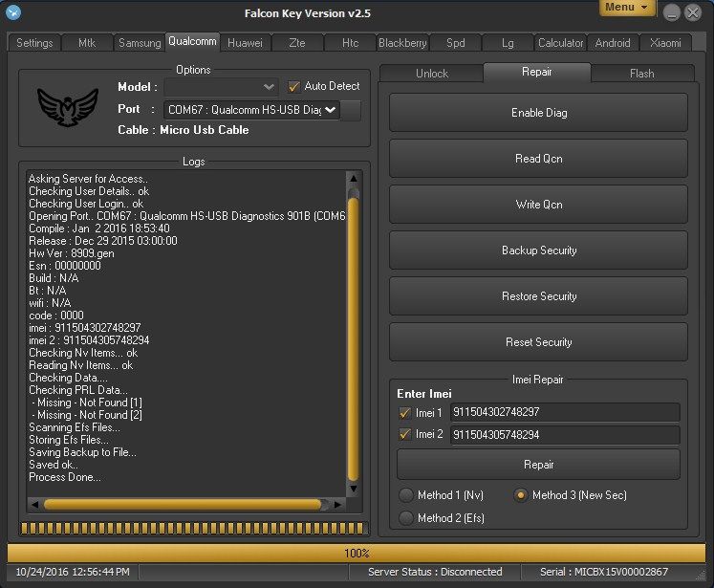Open the Mtk tab
This screenshot has width=714, height=588.
pos(87,43)
